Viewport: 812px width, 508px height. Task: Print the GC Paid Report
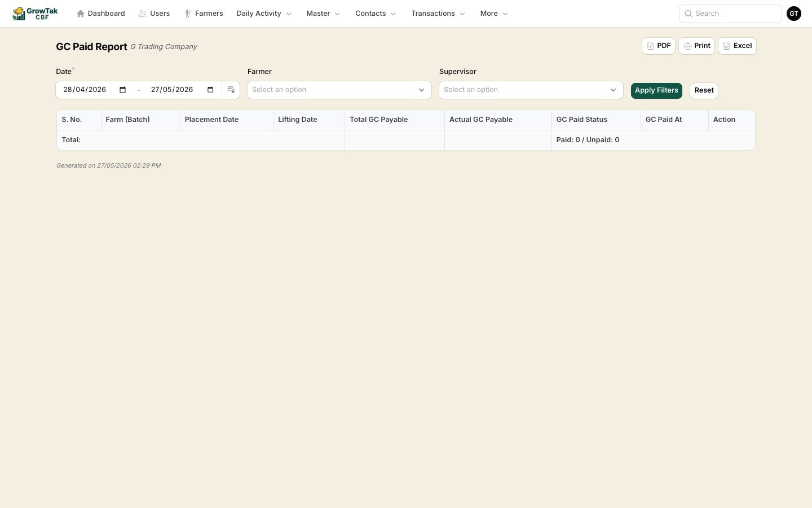[697, 46]
